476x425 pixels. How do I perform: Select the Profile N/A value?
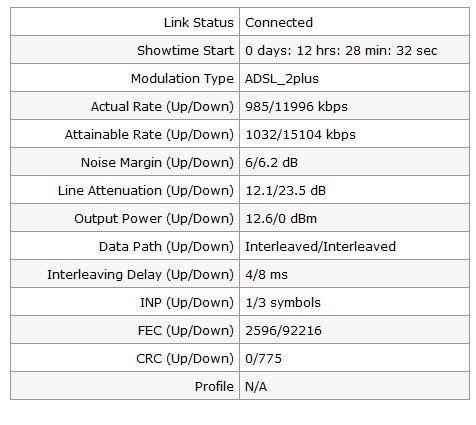(256, 387)
